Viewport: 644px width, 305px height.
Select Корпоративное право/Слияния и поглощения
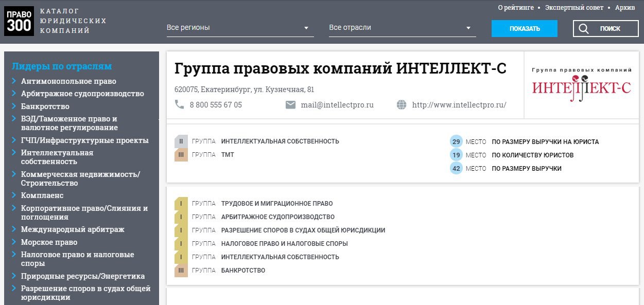pyautogui.click(x=84, y=212)
